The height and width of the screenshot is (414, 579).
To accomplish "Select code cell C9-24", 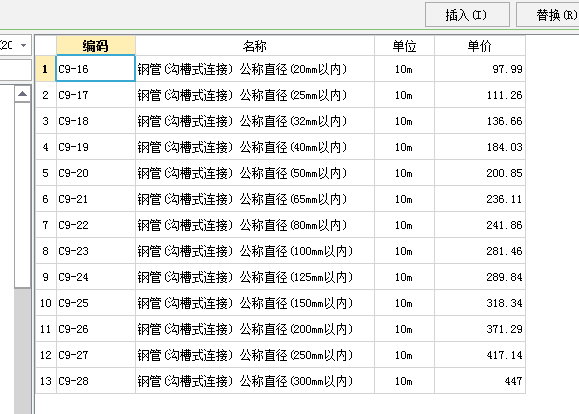I will 96,277.
